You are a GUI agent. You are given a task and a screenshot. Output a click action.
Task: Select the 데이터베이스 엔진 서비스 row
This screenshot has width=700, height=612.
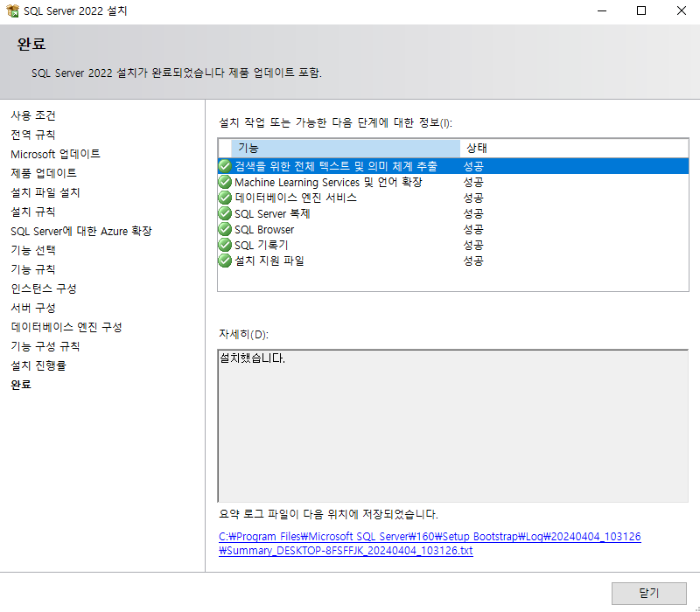[x=453, y=198]
